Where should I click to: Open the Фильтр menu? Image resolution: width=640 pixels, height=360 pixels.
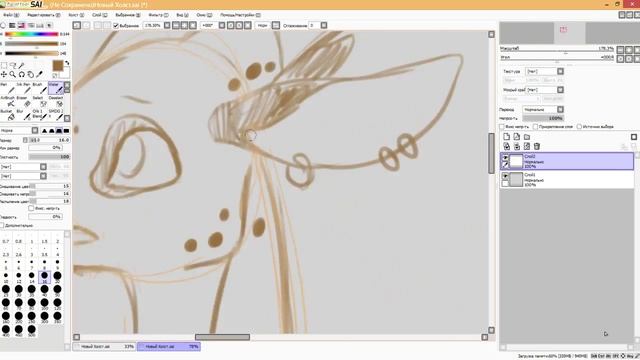coord(158,15)
